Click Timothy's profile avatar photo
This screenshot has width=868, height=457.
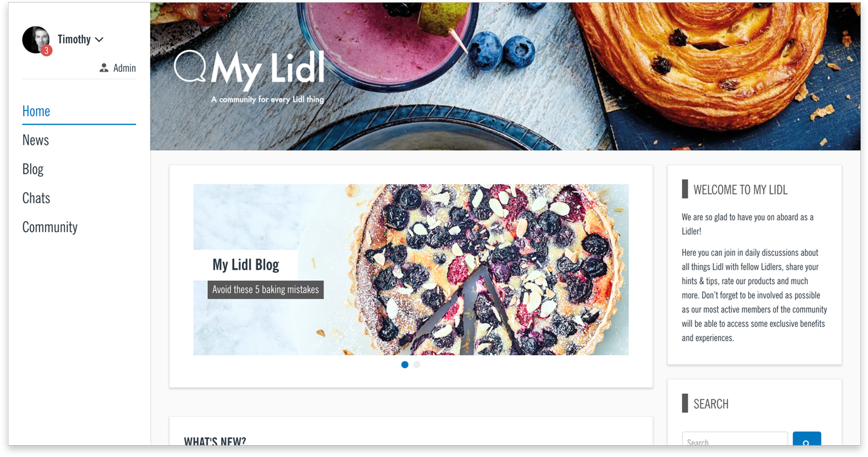[36, 39]
